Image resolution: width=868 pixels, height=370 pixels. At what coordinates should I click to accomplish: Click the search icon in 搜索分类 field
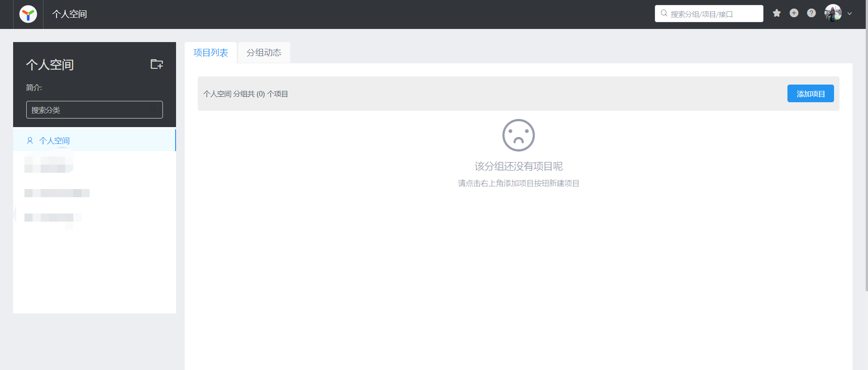pos(153,109)
